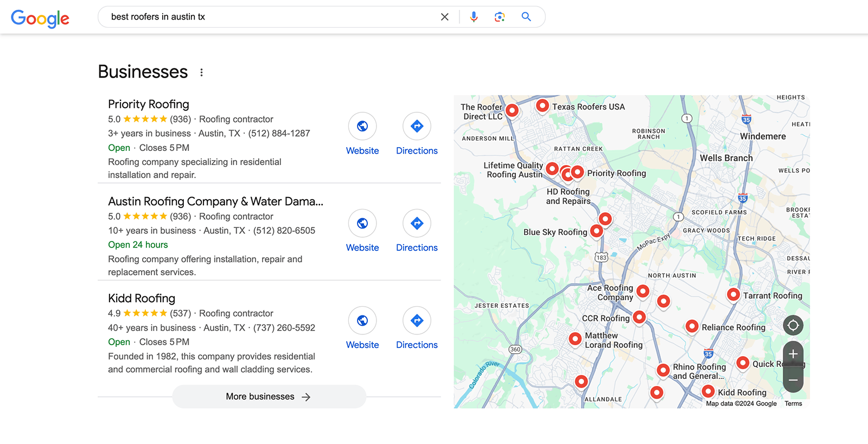
Task: Select the Matthew Lorand Roofing map pin
Action: tap(575, 339)
